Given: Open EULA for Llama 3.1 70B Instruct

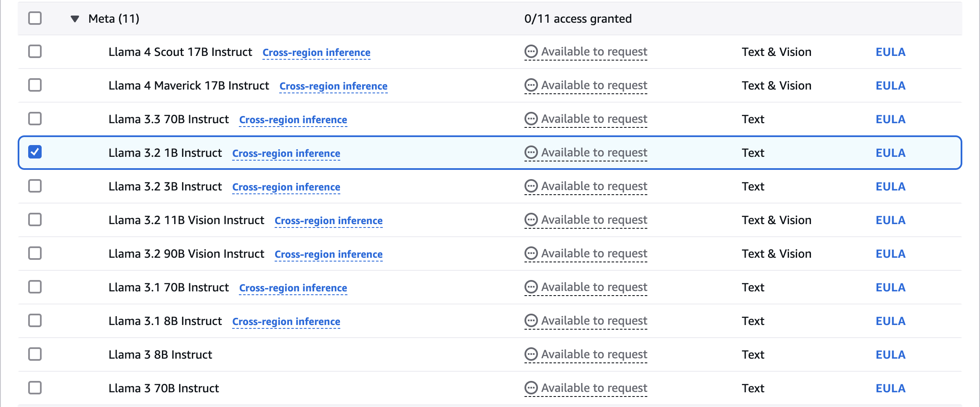Looking at the screenshot, I should pyautogui.click(x=890, y=288).
